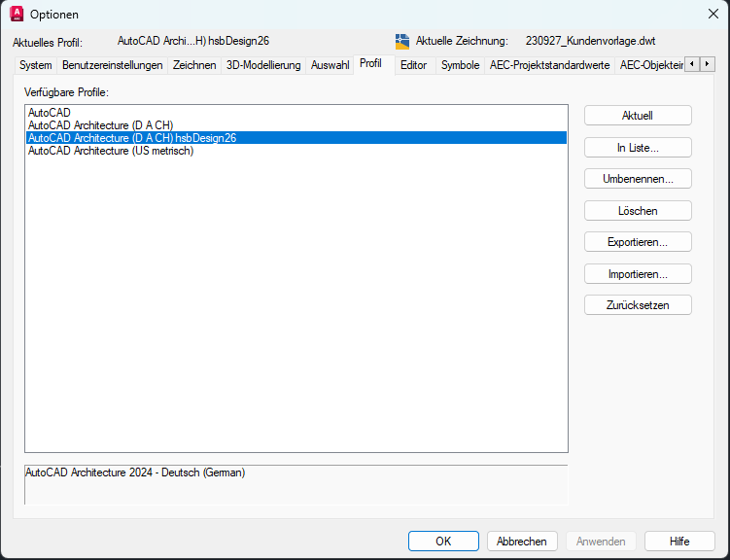The width and height of the screenshot is (730, 560).
Task: Open the partially visible AEC-Objekteinstellungen tab
Action: [x=650, y=65]
